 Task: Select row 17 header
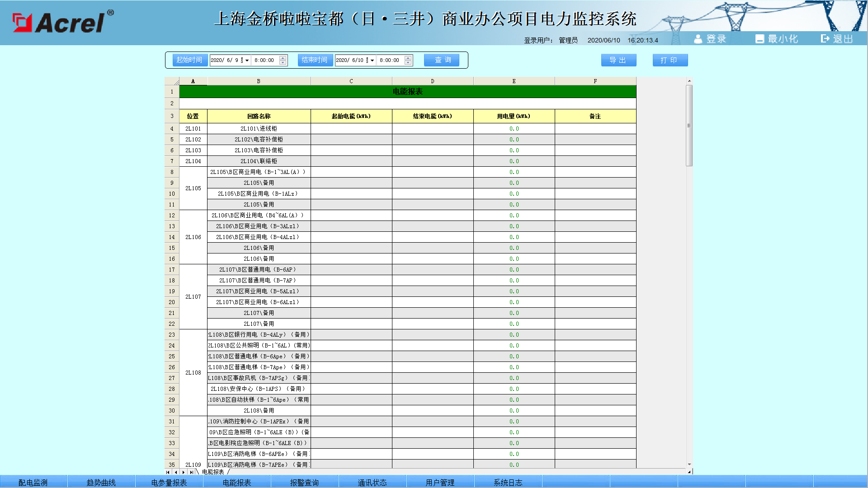coord(172,270)
